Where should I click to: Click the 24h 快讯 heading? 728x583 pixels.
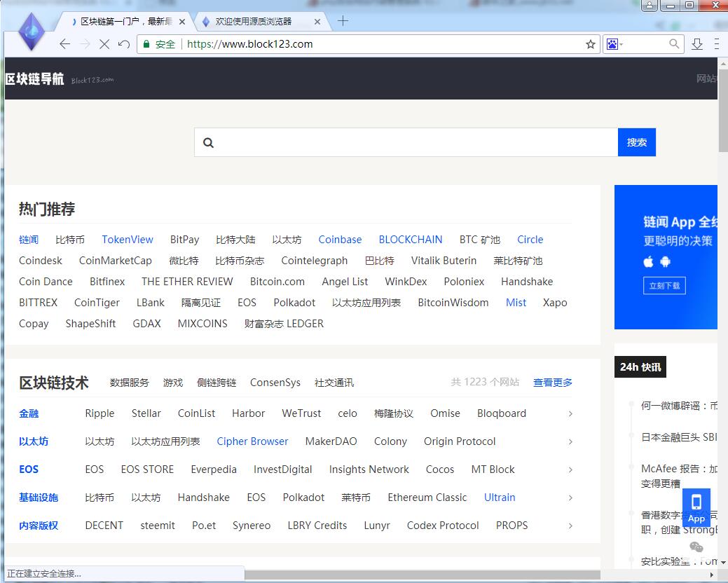640,367
